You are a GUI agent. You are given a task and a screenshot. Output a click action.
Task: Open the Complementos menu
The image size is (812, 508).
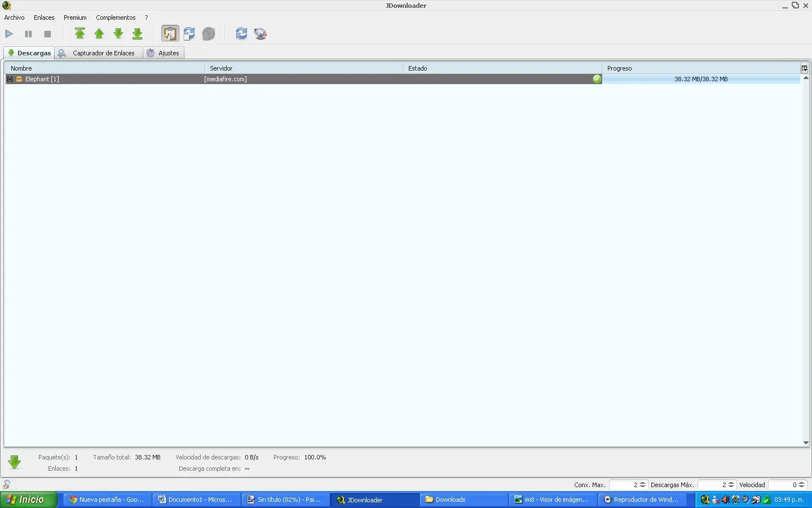[116, 17]
